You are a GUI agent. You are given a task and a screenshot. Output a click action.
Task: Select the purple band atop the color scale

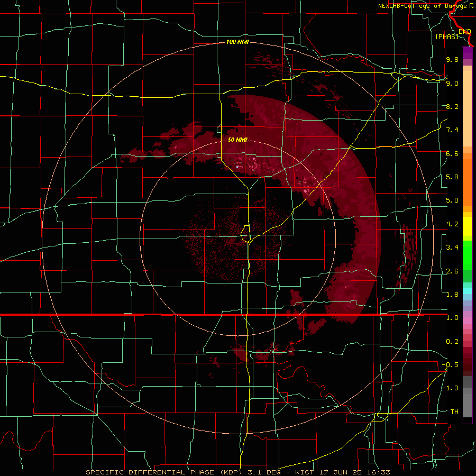[467, 53]
